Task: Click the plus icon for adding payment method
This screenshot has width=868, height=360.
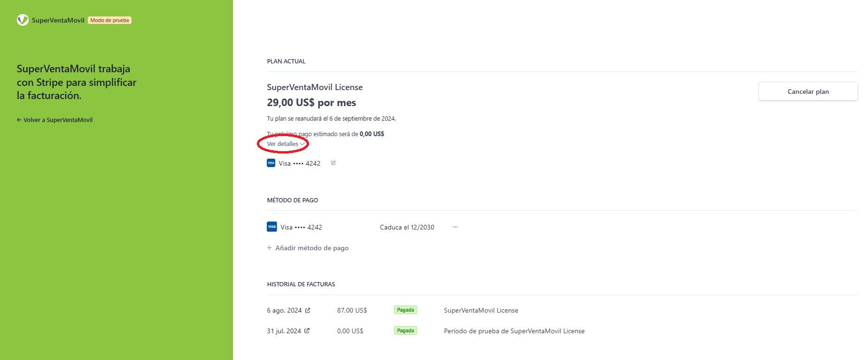Action: click(x=270, y=248)
